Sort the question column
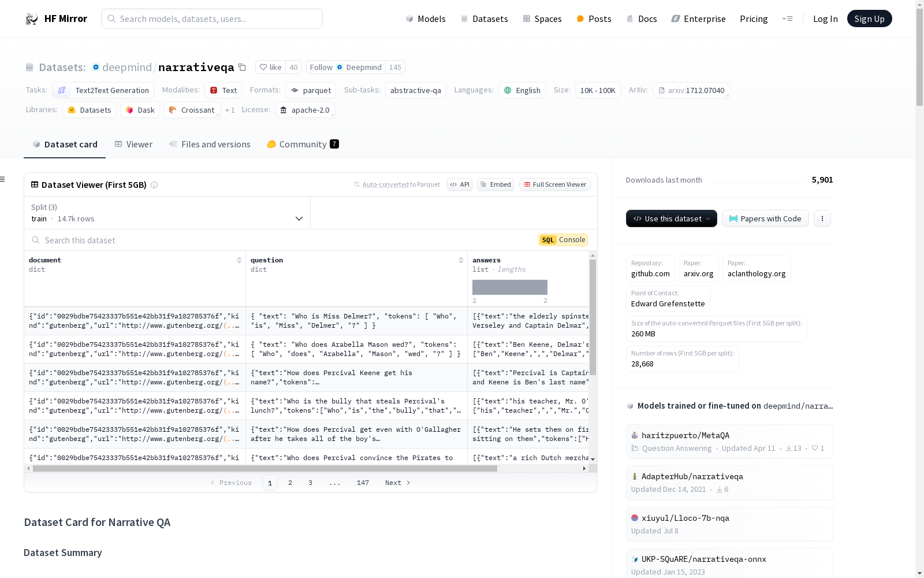 (x=461, y=260)
